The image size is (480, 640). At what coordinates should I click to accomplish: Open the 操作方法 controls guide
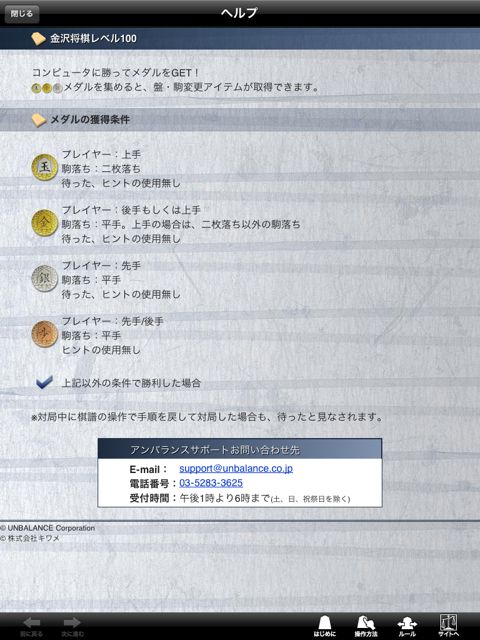(366, 626)
